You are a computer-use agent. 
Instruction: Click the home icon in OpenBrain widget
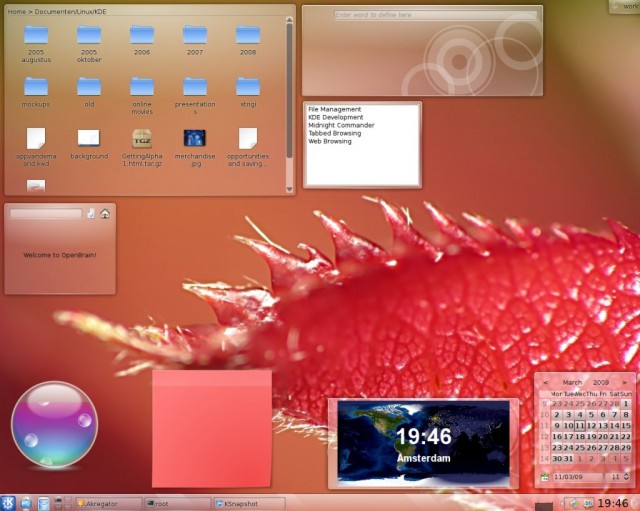(x=105, y=213)
